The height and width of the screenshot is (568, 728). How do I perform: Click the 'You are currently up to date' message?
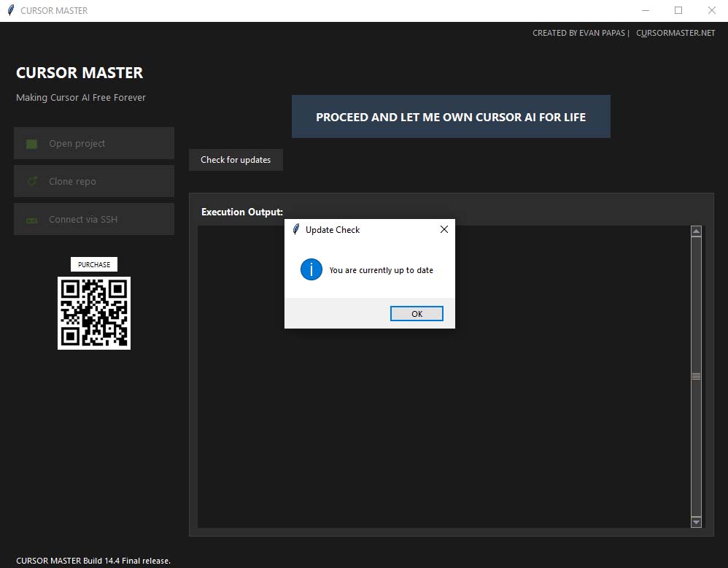pyautogui.click(x=382, y=270)
